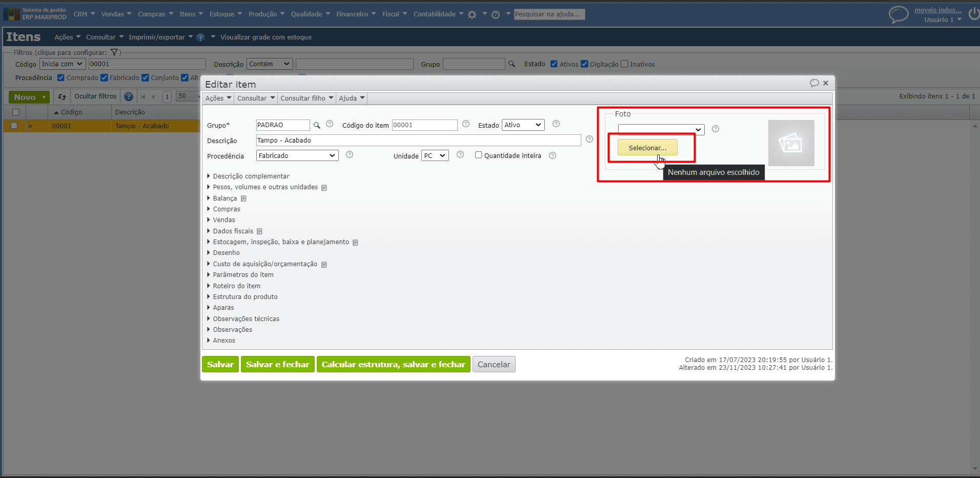Click the help icon beside the Foto dropdown

tap(716, 129)
